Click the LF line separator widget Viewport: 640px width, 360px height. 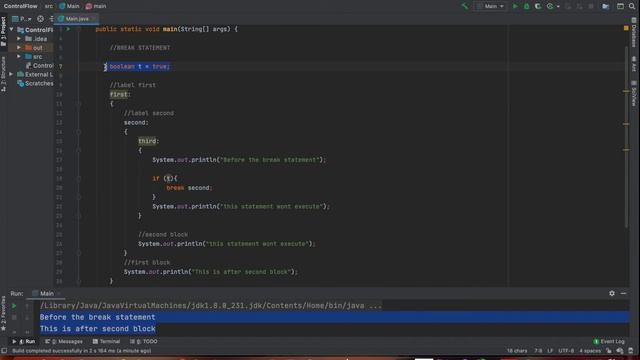coord(550,351)
